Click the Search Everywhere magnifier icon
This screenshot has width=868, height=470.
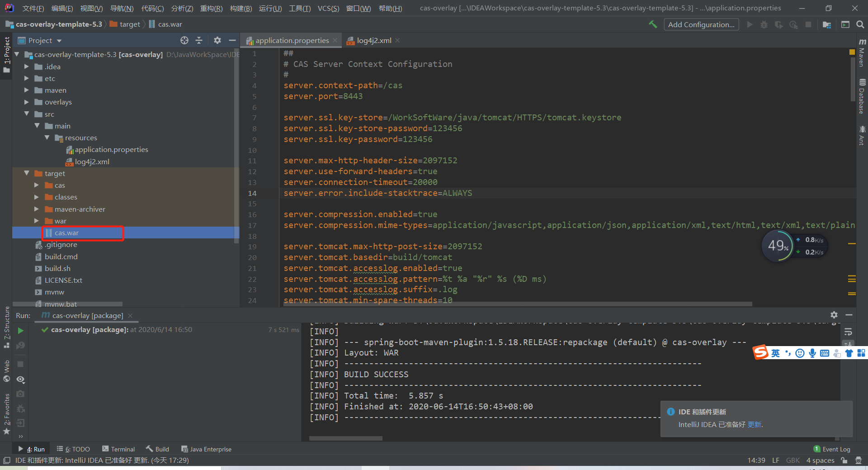click(x=860, y=24)
